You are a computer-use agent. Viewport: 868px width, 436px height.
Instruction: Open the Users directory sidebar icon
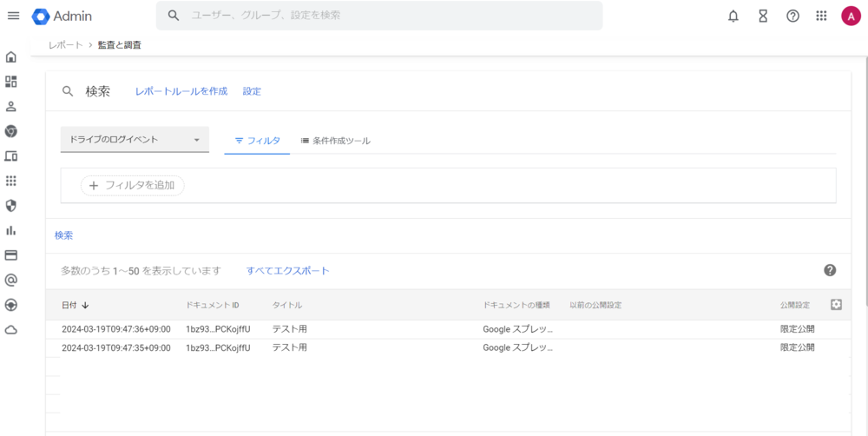(11, 107)
